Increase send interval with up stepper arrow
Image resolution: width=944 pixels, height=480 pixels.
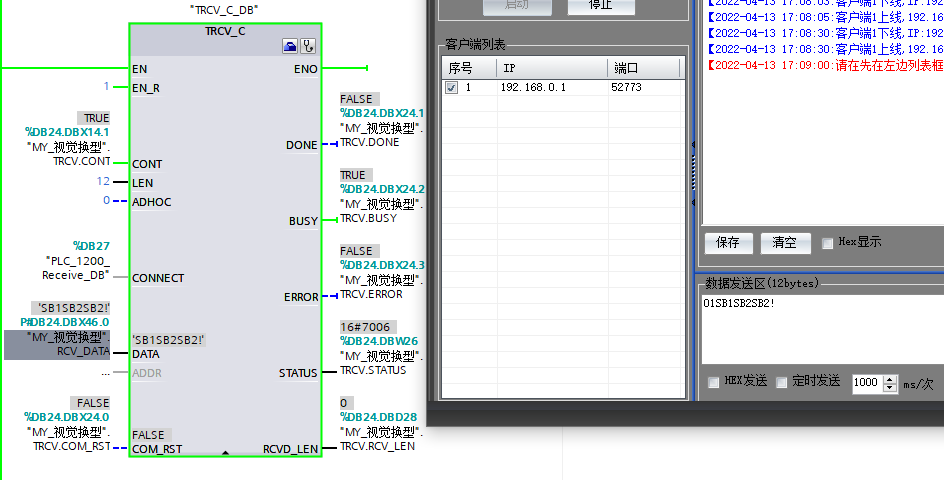click(890, 378)
